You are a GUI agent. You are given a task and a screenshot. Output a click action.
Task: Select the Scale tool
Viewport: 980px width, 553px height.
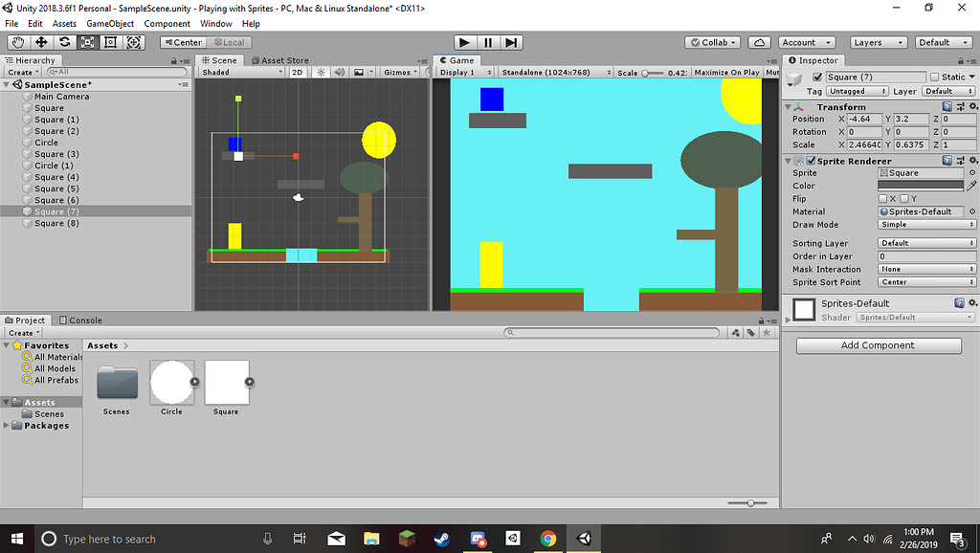pos(87,42)
